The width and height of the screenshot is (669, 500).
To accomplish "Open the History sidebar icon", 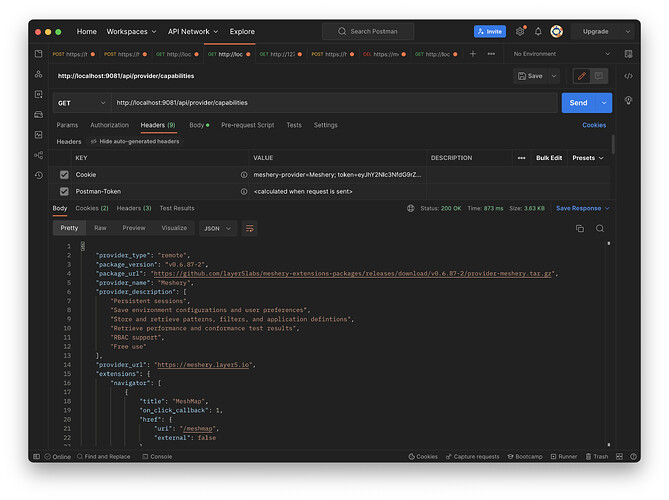I will (39, 175).
